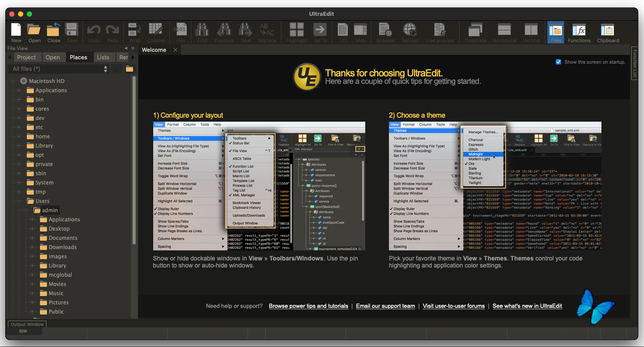The image size is (644, 347).
Task: Click See what's new in UltraEdit
Action: coord(528,306)
